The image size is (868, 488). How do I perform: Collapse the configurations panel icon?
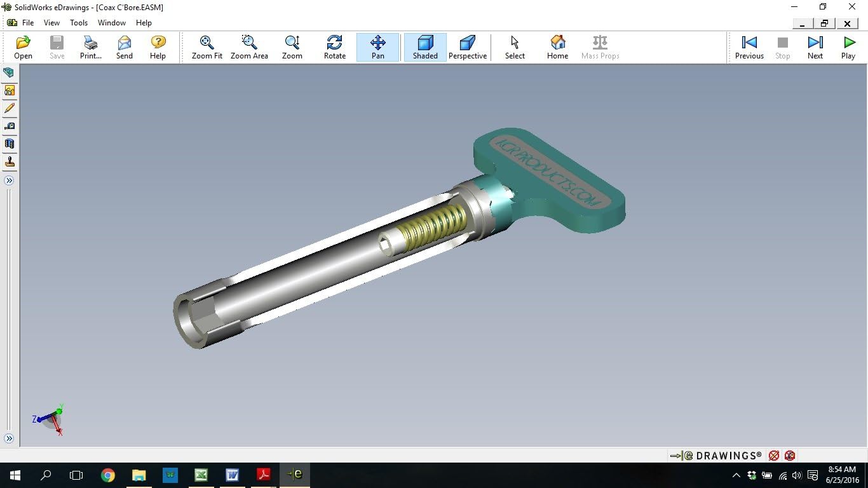tap(10, 90)
